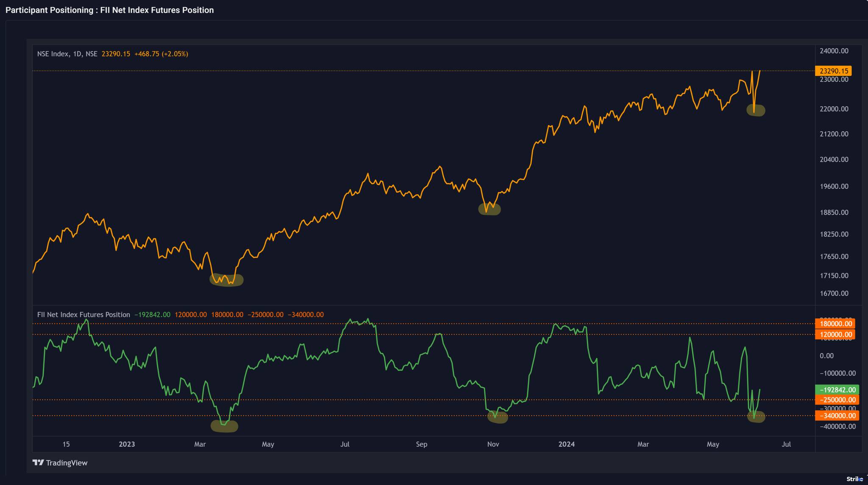Click the 120000.00 level label
This screenshot has height=485, width=868.
(835, 335)
